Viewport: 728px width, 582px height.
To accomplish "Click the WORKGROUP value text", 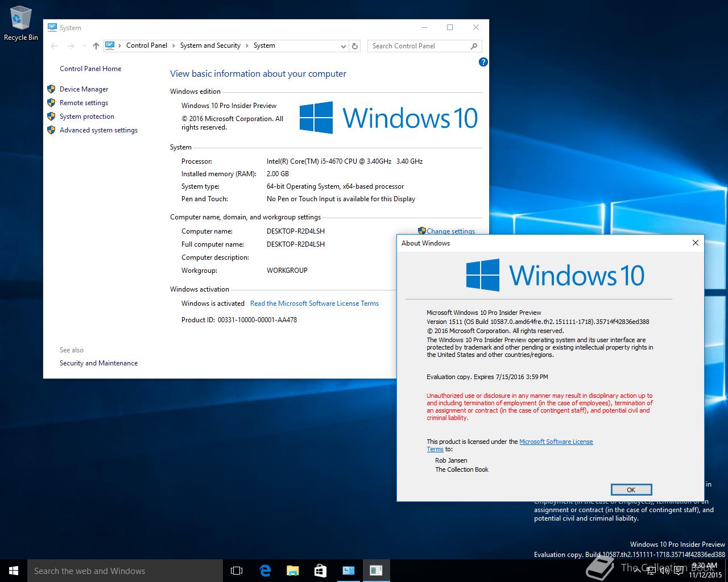I will coord(287,271).
